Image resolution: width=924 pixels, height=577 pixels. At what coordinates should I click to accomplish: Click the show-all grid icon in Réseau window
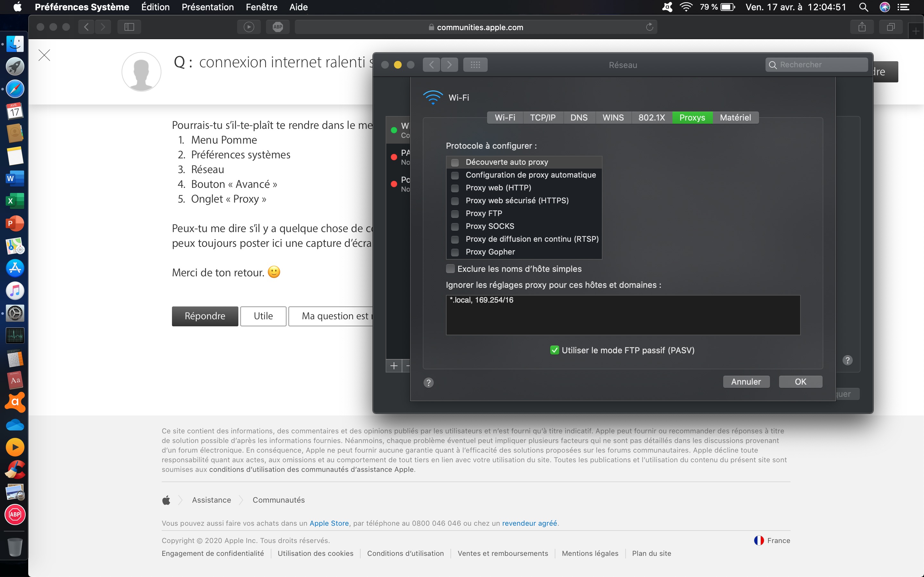pos(475,65)
